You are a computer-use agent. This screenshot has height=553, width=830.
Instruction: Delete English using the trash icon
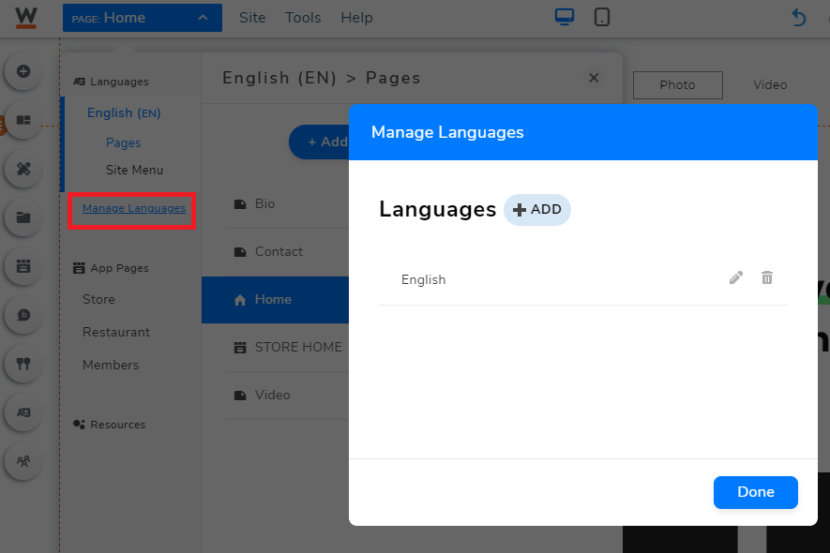click(767, 278)
